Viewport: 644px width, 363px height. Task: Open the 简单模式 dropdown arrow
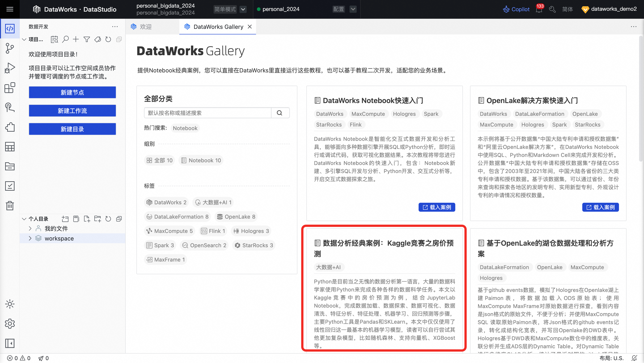243,9
